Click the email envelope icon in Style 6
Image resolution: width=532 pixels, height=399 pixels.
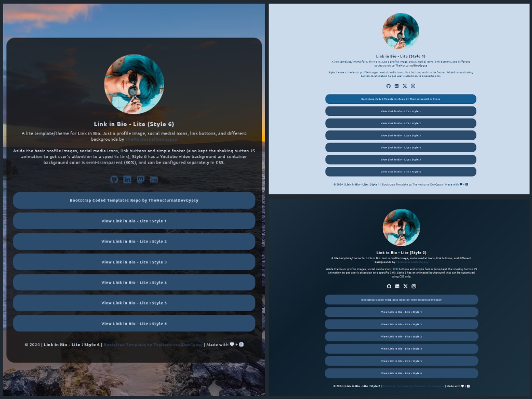click(154, 179)
